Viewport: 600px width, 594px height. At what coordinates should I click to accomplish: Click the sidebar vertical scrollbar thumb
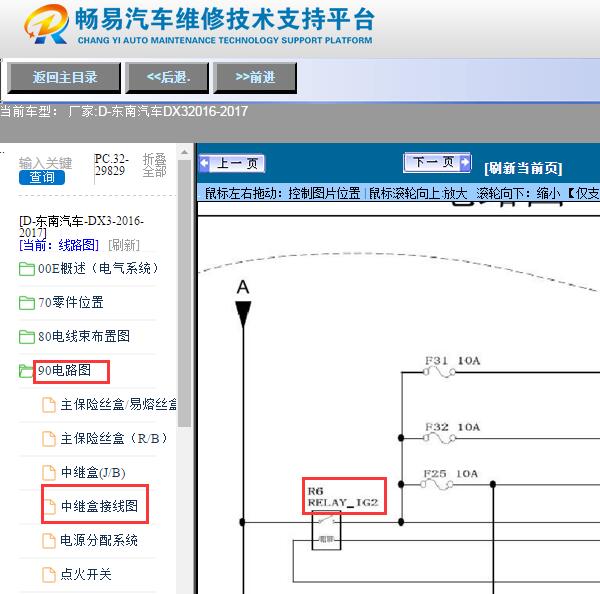point(184,293)
